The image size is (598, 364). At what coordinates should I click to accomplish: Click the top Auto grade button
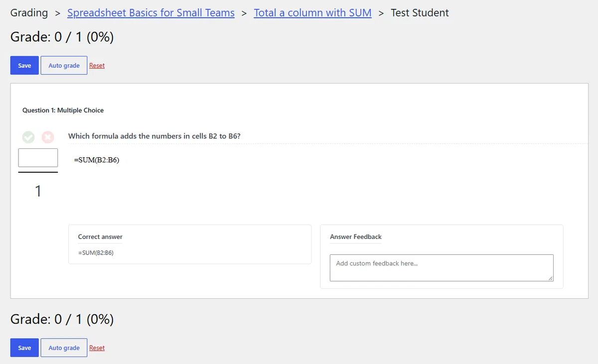pyautogui.click(x=64, y=65)
